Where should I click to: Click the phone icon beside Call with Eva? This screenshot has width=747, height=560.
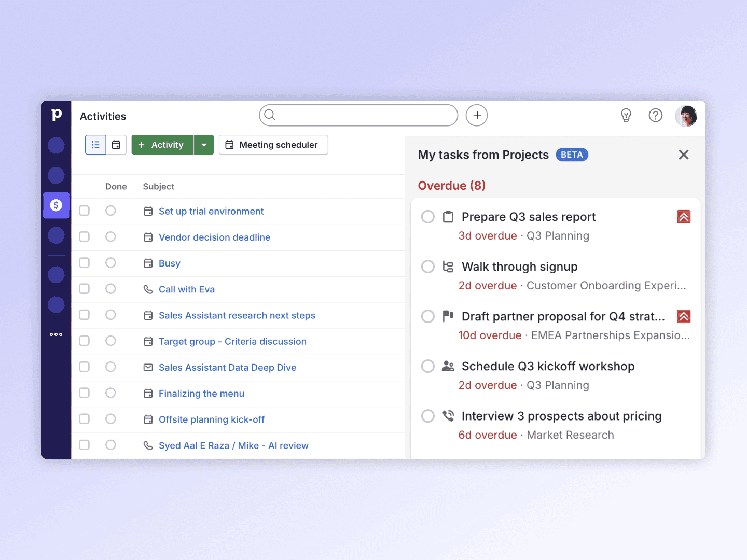[x=148, y=289]
